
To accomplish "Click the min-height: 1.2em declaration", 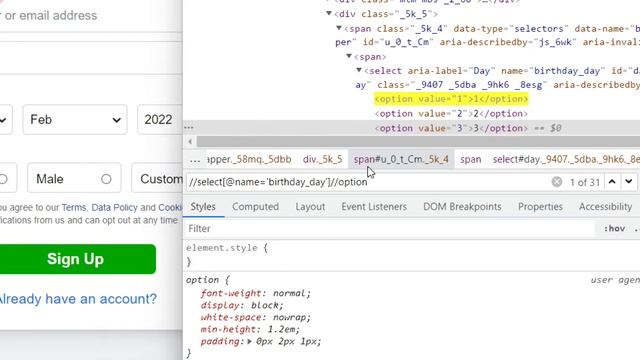I will pyautogui.click(x=250, y=329).
